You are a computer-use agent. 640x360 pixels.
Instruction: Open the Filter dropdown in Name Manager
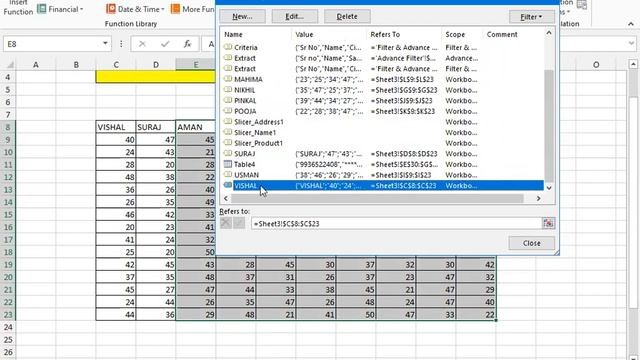coord(531,17)
